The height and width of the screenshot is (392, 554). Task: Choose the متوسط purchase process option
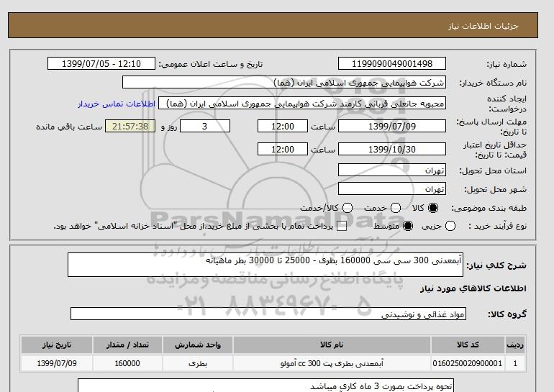click(x=408, y=226)
